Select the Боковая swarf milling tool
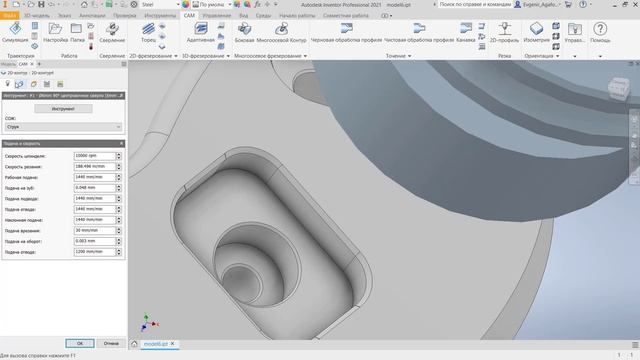This screenshot has height=360, width=640. [244, 33]
